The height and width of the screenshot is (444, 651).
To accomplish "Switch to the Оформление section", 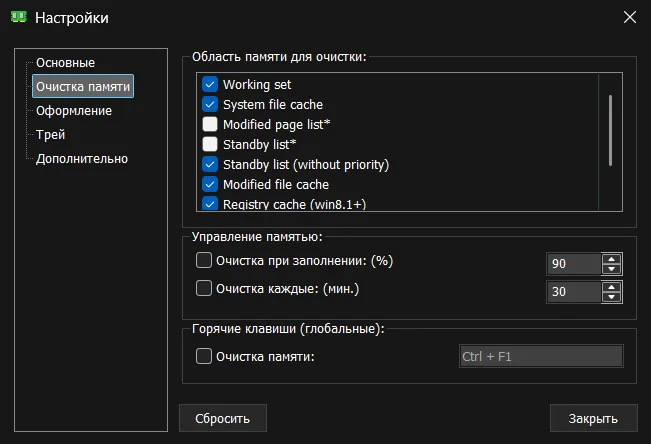I will click(74, 111).
